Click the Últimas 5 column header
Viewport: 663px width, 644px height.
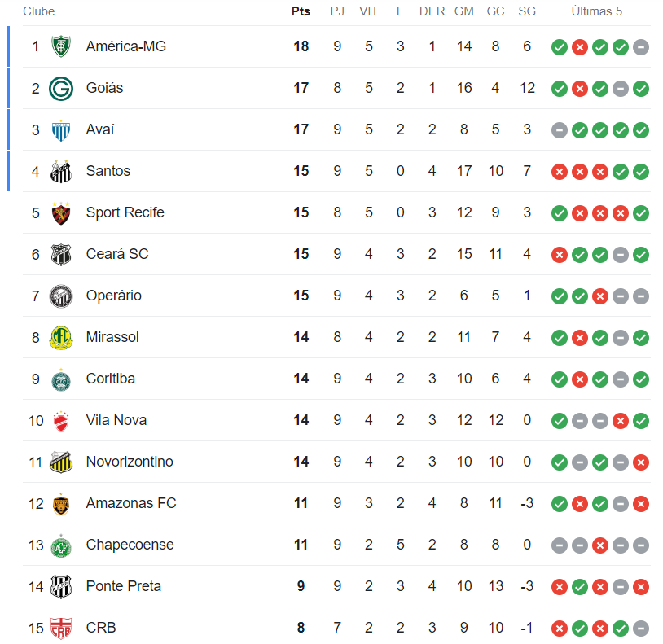click(x=596, y=11)
